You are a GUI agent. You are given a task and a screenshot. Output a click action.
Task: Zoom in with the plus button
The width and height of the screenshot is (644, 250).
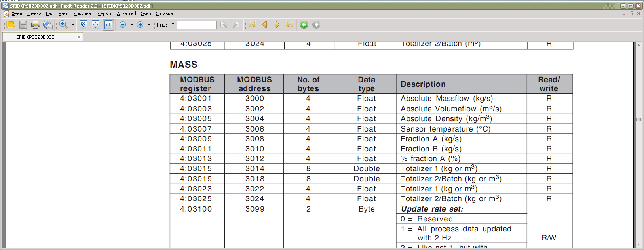pyautogui.click(x=140, y=25)
